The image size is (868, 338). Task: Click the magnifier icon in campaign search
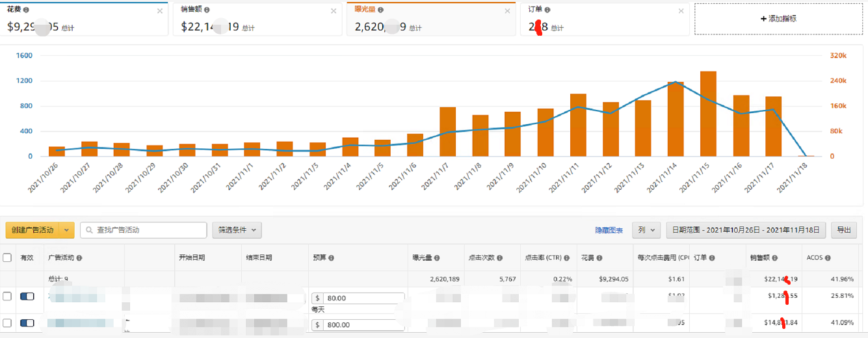pos(90,230)
